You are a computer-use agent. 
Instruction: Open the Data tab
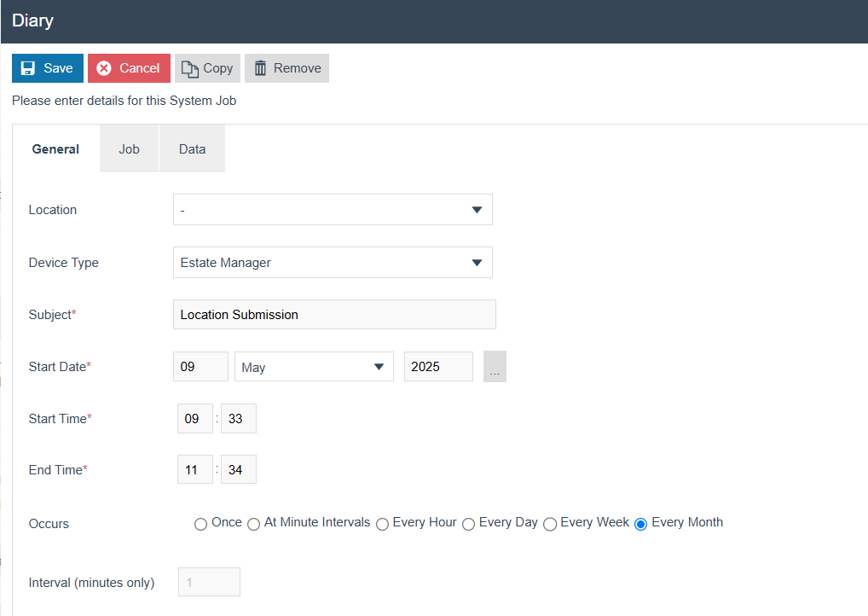click(x=192, y=149)
